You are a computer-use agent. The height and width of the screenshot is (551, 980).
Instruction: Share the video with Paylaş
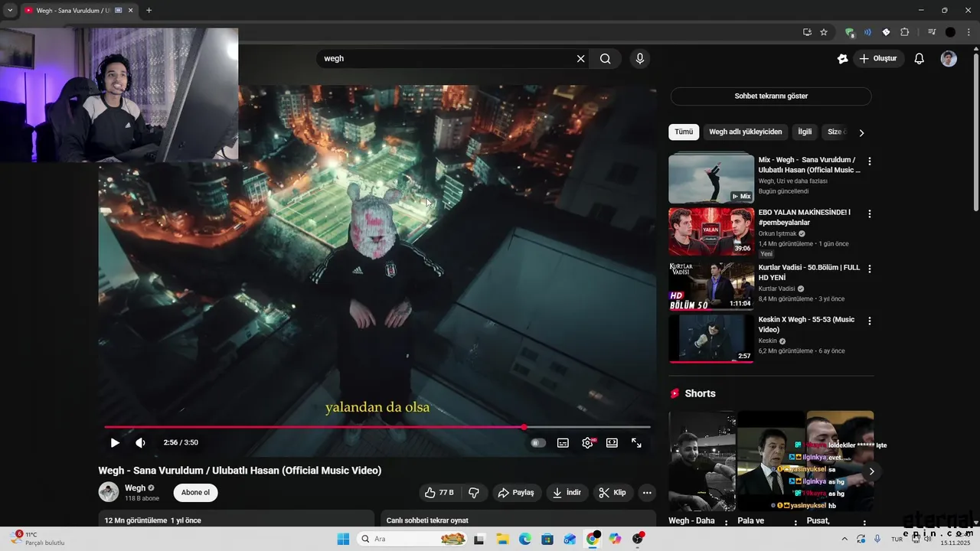click(x=516, y=493)
